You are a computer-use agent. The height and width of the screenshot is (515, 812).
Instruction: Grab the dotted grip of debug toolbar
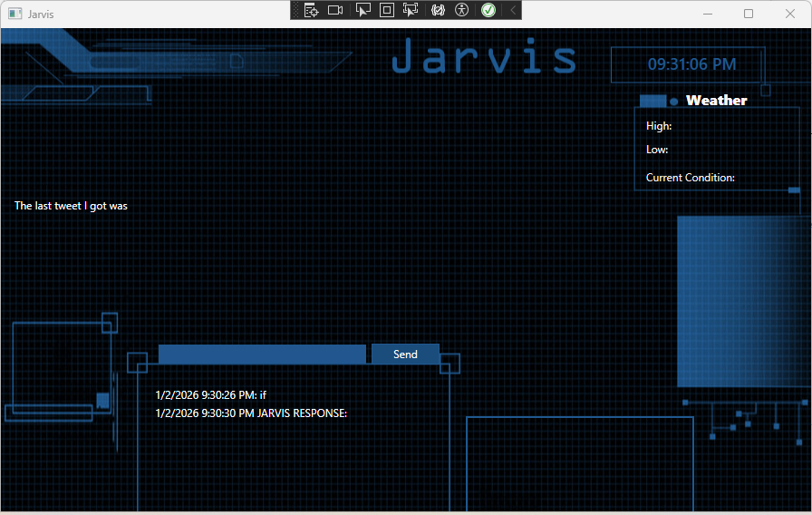pyautogui.click(x=295, y=10)
